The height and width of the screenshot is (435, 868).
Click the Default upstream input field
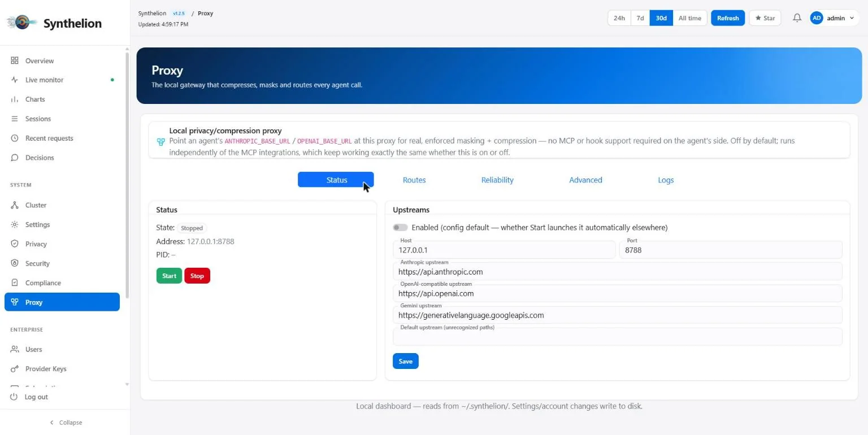click(x=618, y=337)
